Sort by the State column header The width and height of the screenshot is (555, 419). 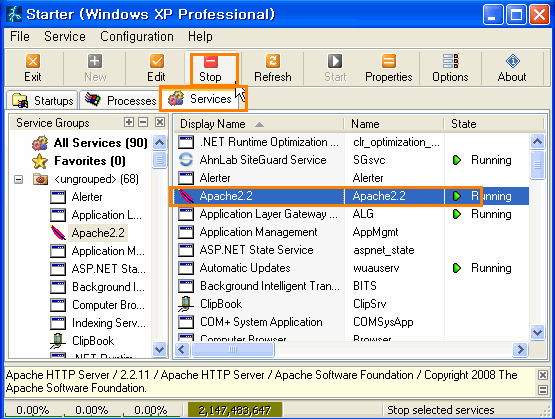tap(493, 124)
